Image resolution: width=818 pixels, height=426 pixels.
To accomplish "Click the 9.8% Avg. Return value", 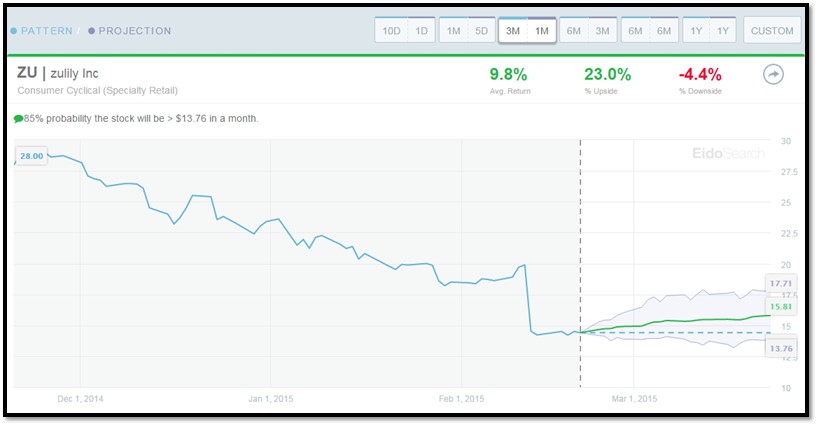I will [x=508, y=75].
